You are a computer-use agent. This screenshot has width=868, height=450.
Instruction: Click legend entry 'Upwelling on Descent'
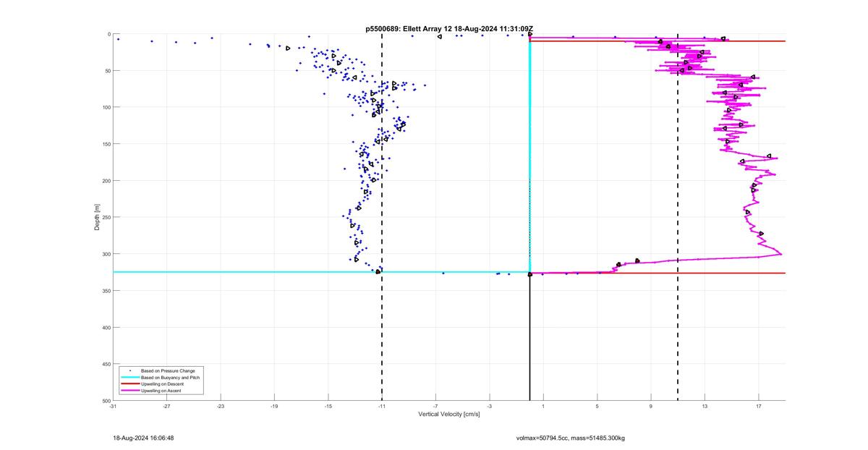pyautogui.click(x=163, y=384)
